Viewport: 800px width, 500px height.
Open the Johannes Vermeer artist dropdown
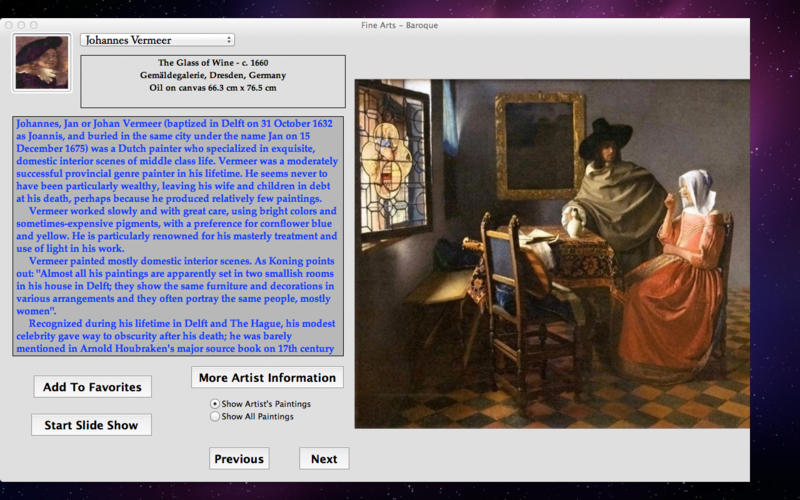157,40
